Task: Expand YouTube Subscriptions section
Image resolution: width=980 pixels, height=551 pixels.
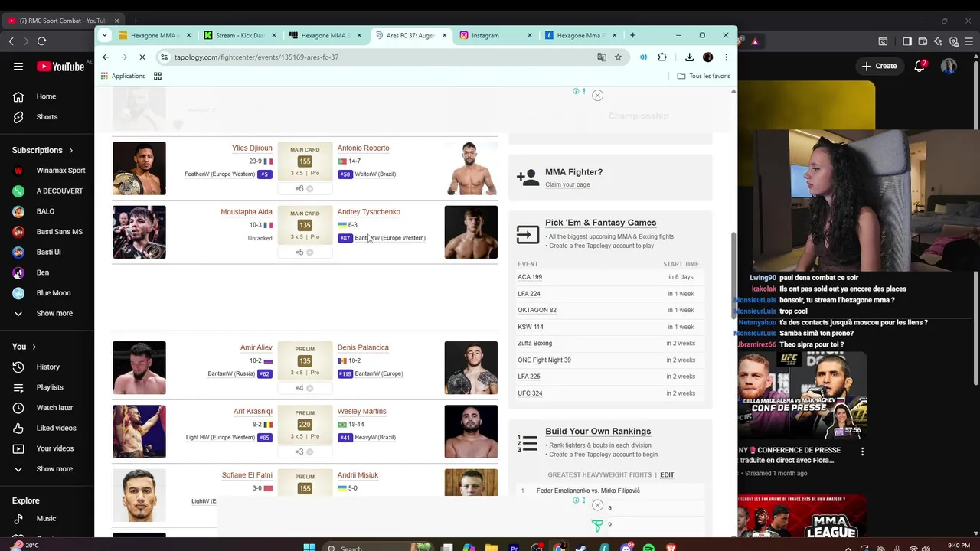Action: point(43,150)
